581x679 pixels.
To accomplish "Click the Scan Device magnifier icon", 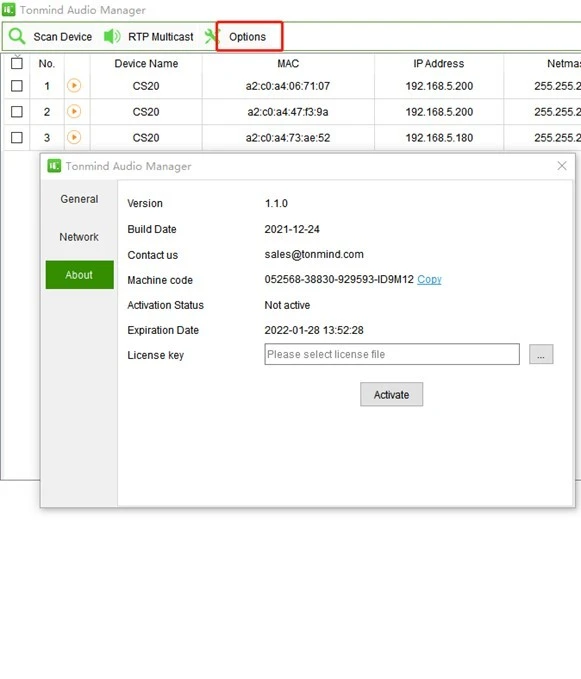I will tap(17, 36).
